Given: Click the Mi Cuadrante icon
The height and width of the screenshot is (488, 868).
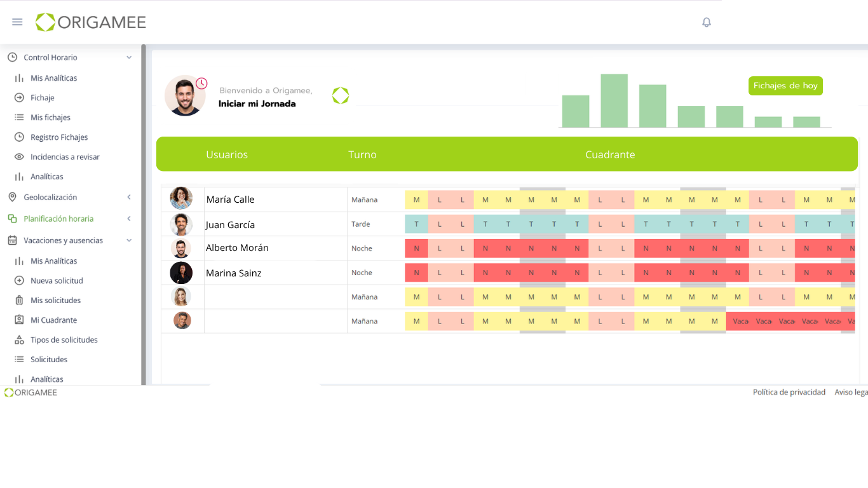Looking at the screenshot, I should pos(19,320).
